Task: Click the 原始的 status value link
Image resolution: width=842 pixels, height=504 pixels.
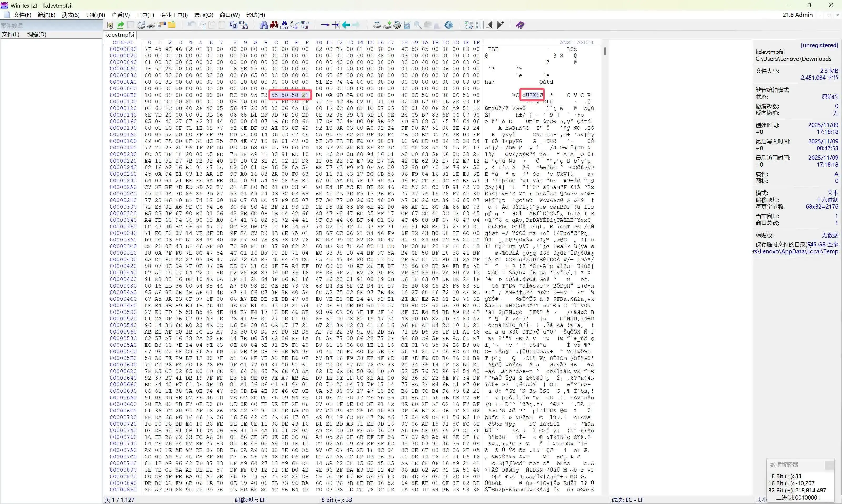Action: [829, 97]
